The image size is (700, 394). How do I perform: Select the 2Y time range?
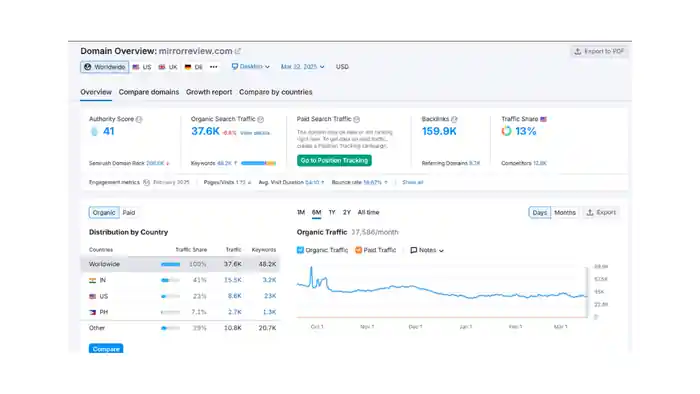(x=347, y=212)
